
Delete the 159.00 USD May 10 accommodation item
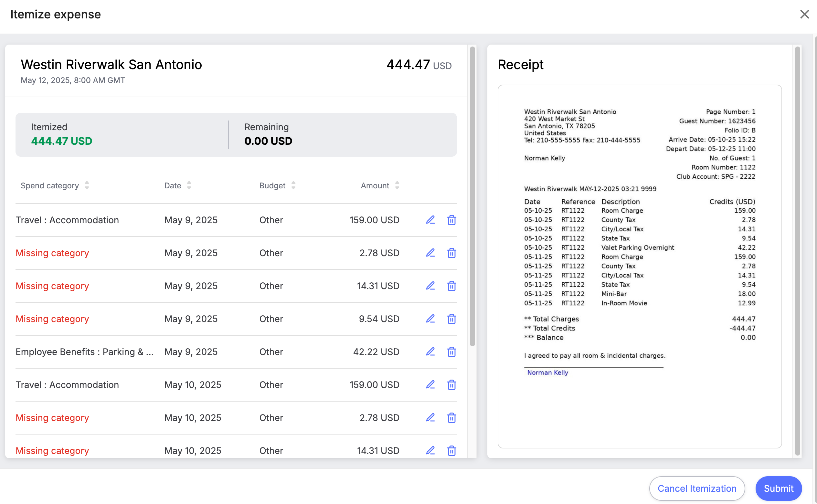(451, 385)
